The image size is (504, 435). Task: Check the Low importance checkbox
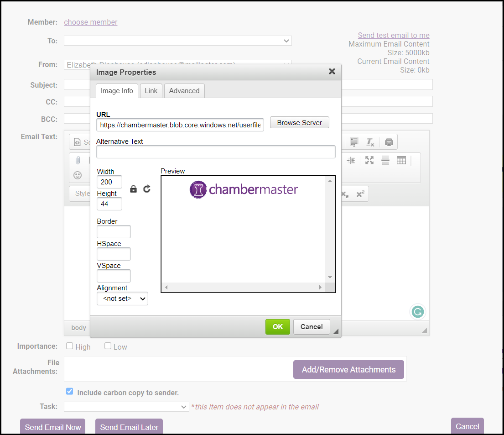(108, 346)
